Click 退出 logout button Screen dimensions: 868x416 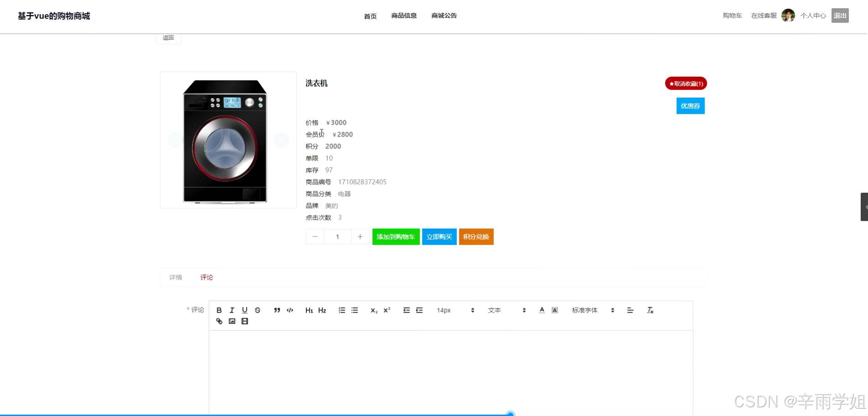[x=840, y=16]
